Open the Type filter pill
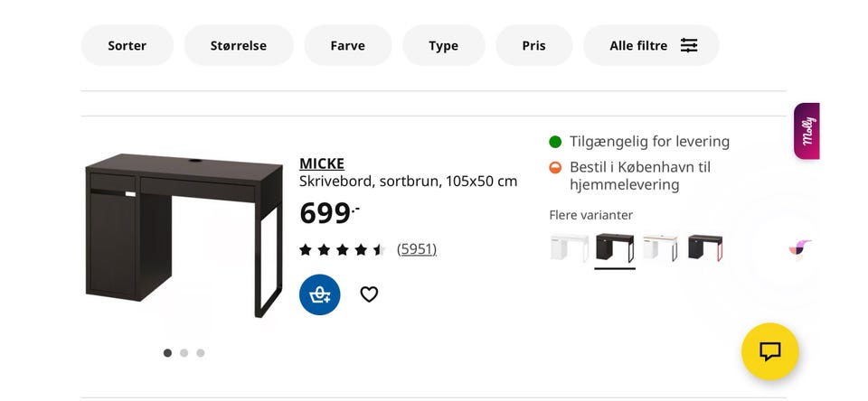Screen dimensions: 868x401 443,45
